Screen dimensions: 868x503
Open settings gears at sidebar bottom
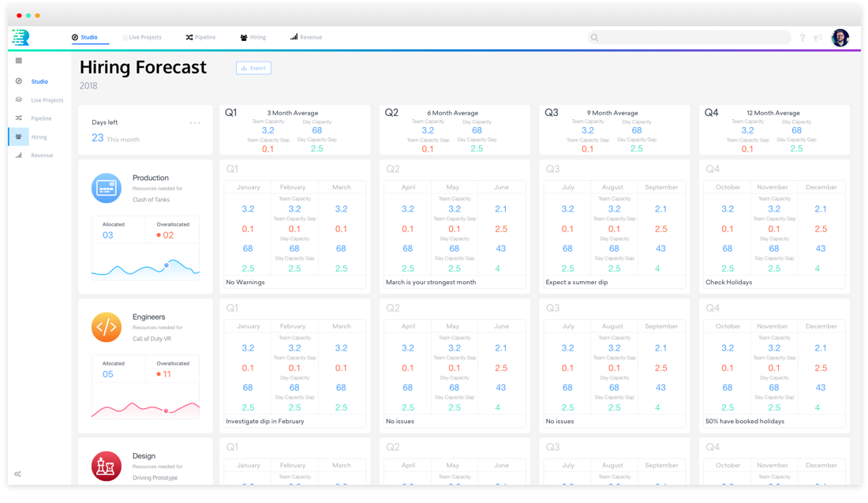17,474
